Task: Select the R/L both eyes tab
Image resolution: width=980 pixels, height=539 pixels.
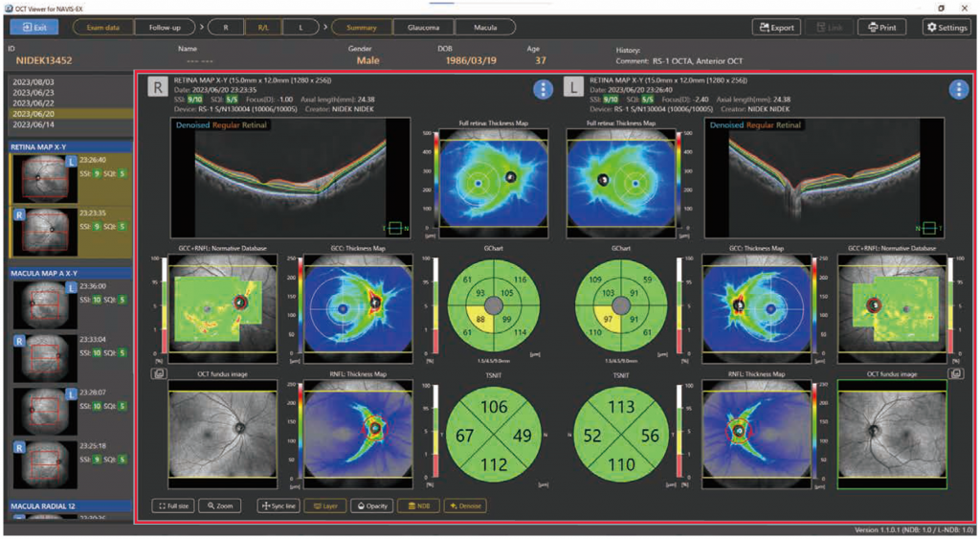Action: pos(263,28)
